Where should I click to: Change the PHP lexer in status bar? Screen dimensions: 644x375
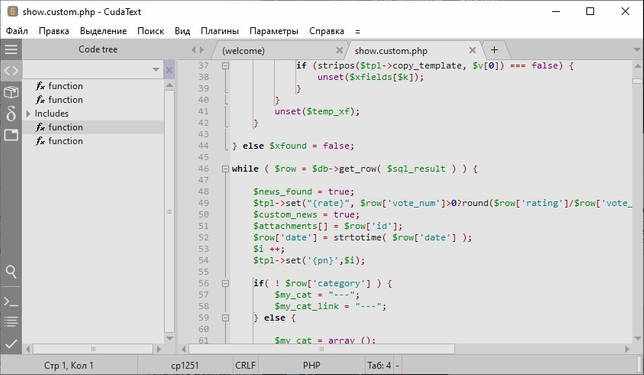pyautogui.click(x=312, y=365)
